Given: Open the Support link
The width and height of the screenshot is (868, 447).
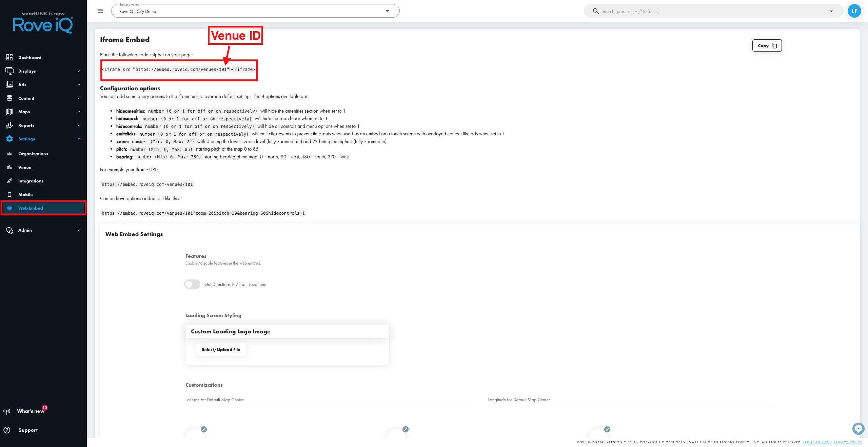Looking at the screenshot, I should point(28,430).
